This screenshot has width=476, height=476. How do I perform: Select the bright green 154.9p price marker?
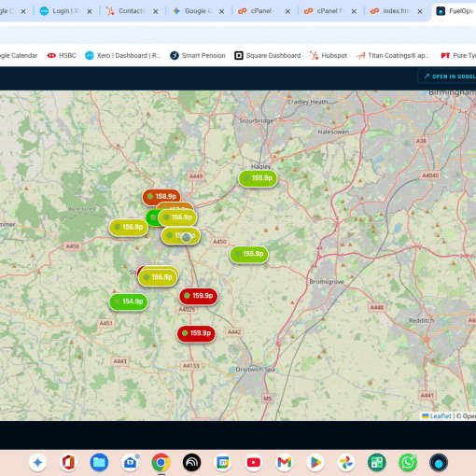click(x=128, y=301)
